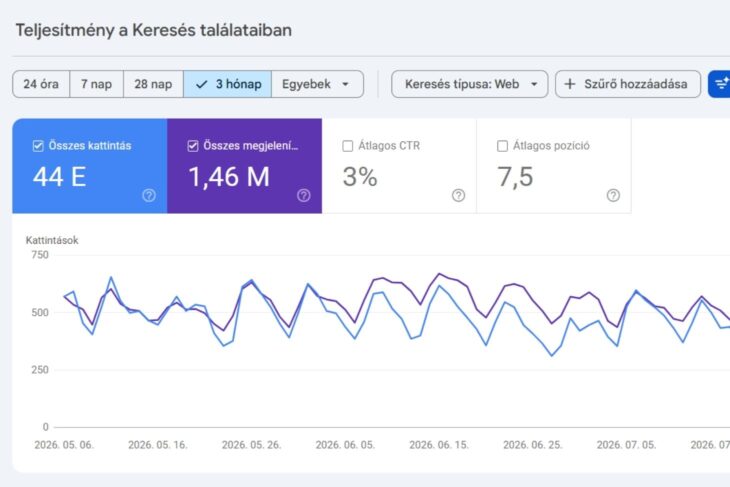Image resolution: width=730 pixels, height=487 pixels.
Task: Open the Keresés típusa: Web dropdown
Action: click(470, 84)
